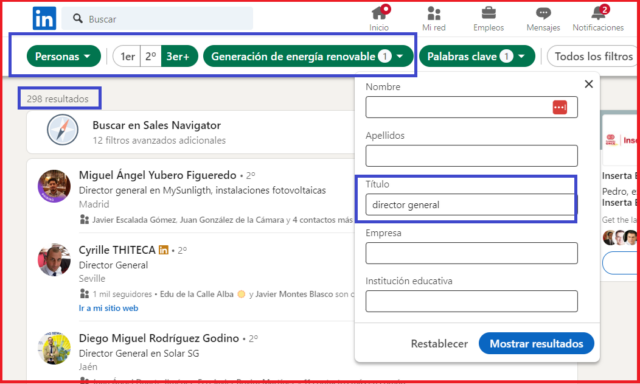Click red password manager icon in Nombre field

click(x=560, y=107)
